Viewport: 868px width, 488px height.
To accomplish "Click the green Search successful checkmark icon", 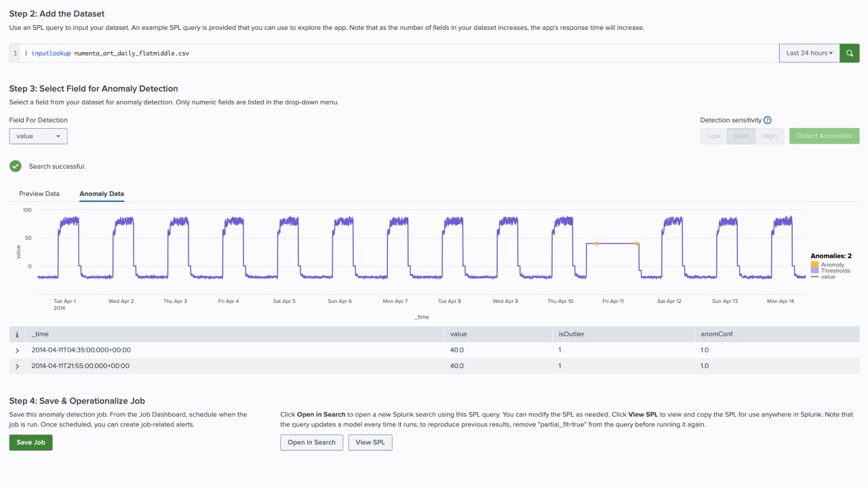I will pyautogui.click(x=16, y=166).
